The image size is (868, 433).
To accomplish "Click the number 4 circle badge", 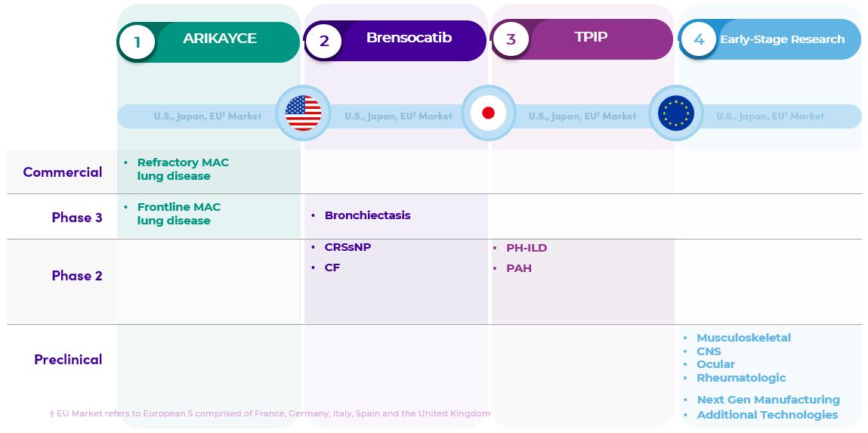I will click(699, 39).
